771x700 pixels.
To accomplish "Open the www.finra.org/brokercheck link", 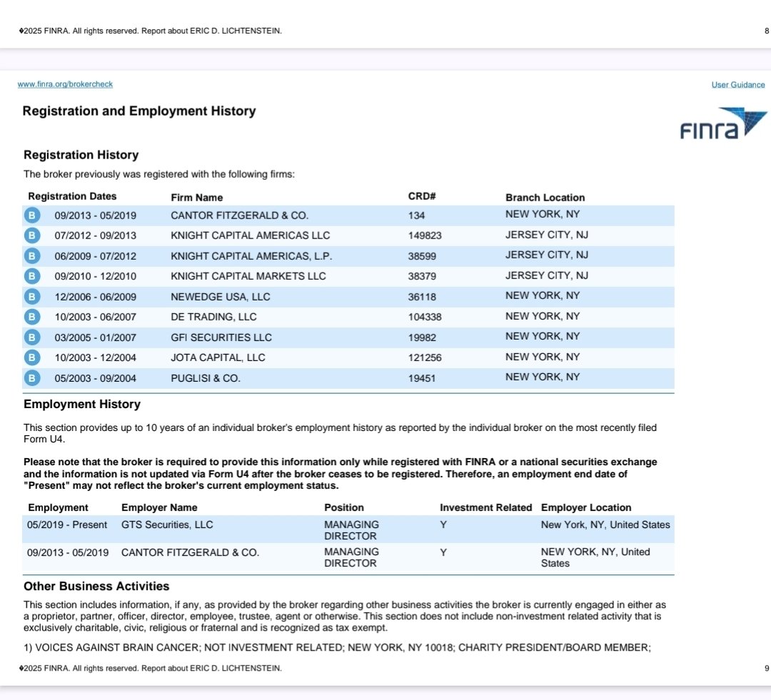I will (64, 83).
